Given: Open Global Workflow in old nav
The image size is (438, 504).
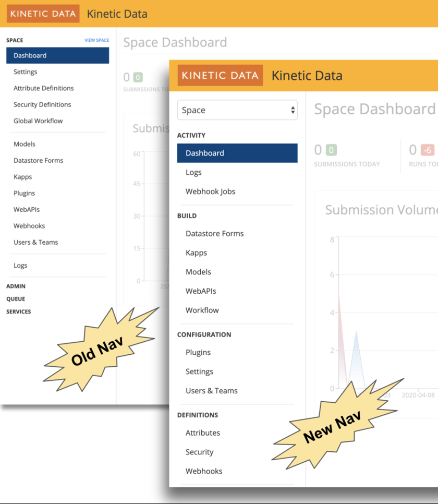Looking at the screenshot, I should click(38, 121).
